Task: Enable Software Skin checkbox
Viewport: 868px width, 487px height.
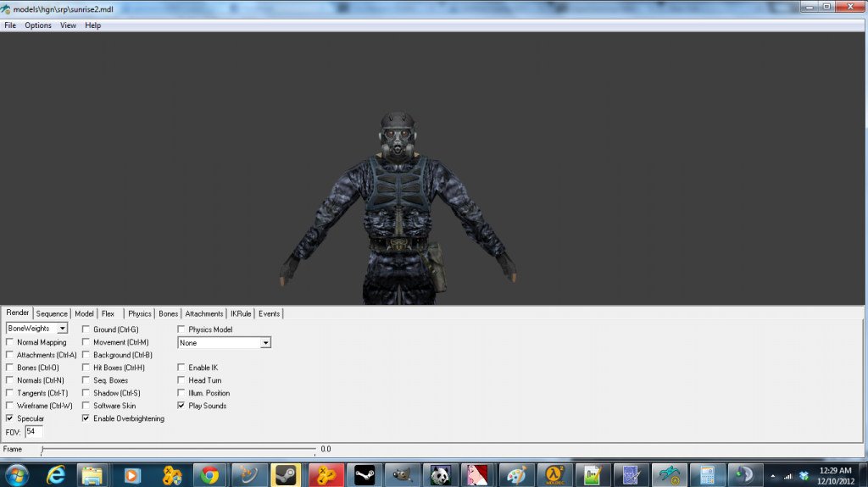Action: 86,406
